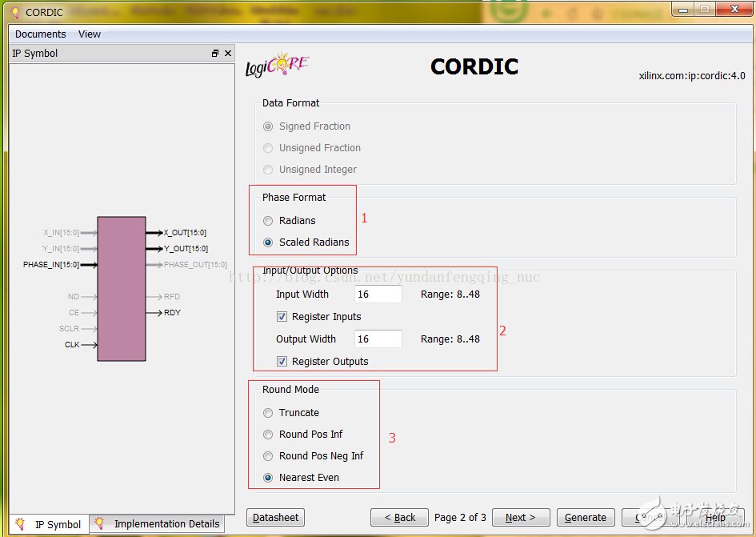Uncheck Register Outputs
This screenshot has width=756, height=537.
click(x=282, y=361)
